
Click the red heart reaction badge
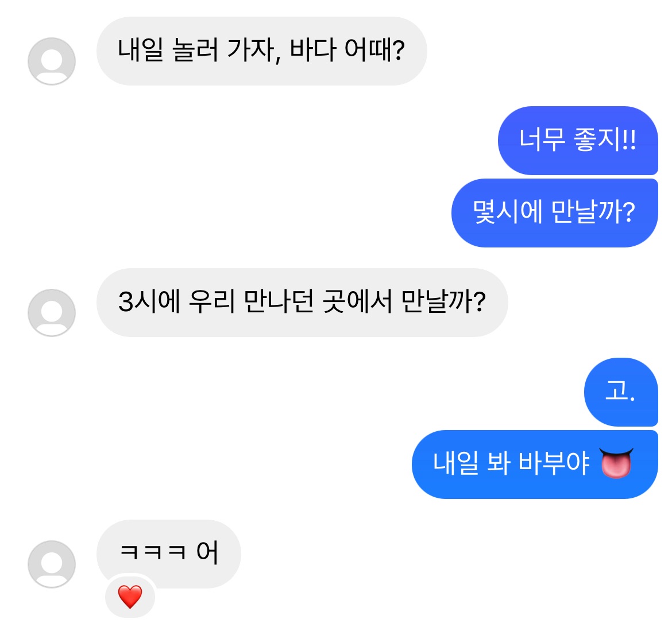coord(130,597)
